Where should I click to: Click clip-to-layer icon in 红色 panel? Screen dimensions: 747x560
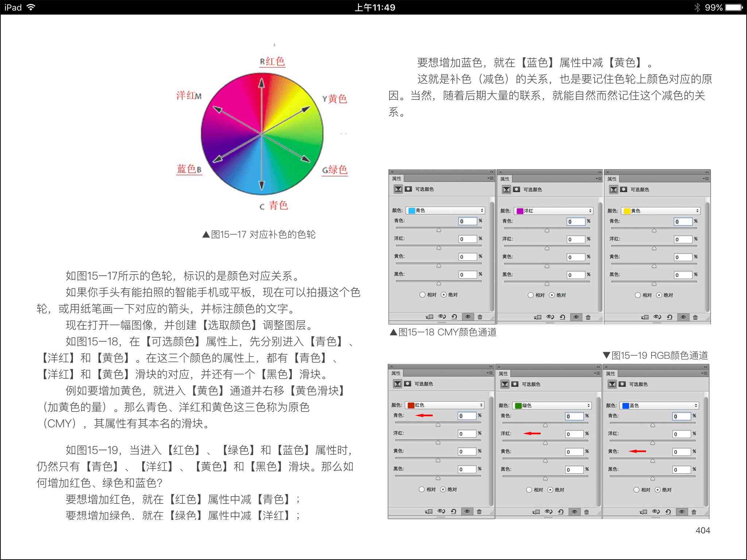tap(429, 512)
